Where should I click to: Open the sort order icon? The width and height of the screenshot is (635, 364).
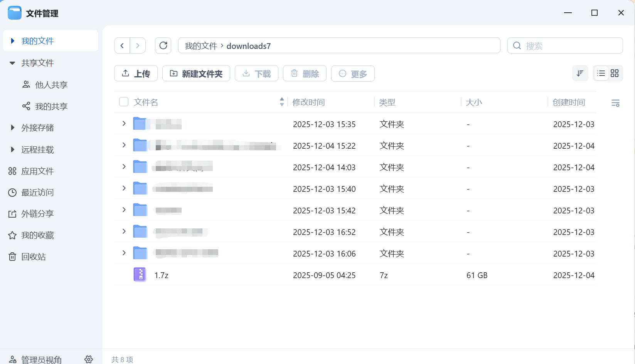click(x=580, y=73)
